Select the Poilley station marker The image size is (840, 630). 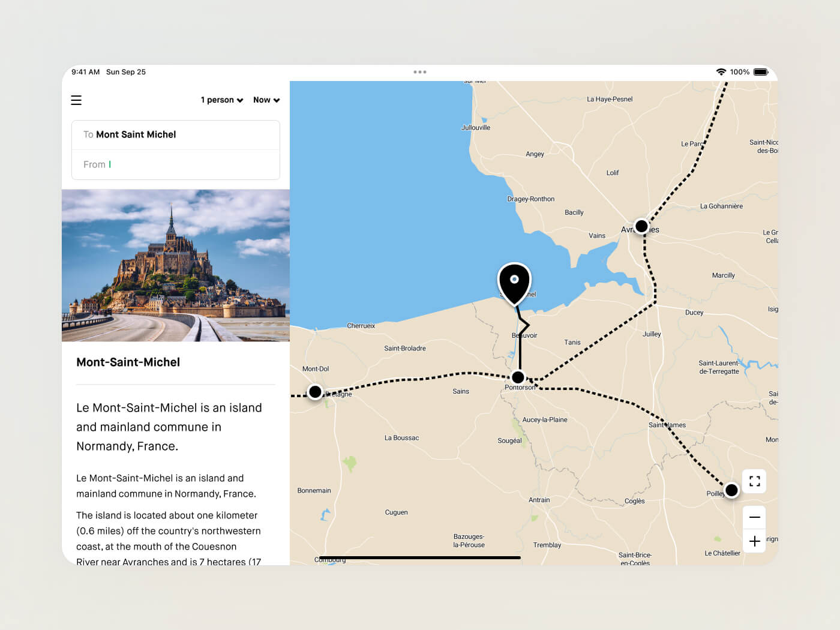click(x=731, y=490)
